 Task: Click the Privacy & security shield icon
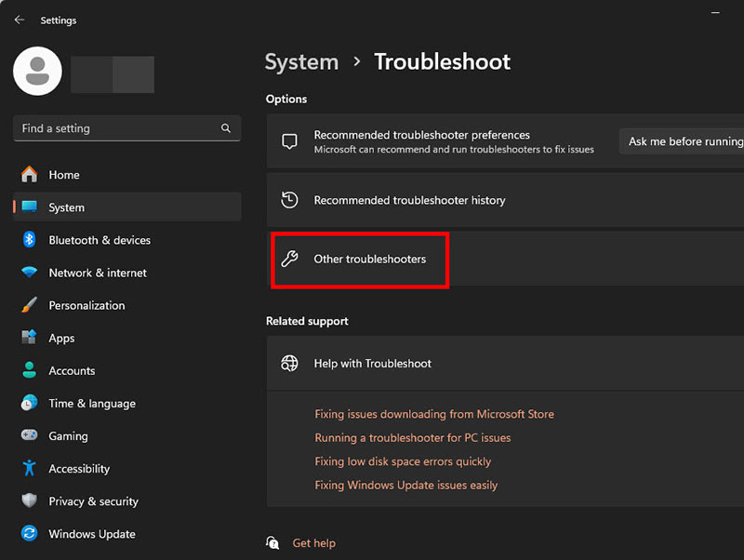(x=30, y=500)
